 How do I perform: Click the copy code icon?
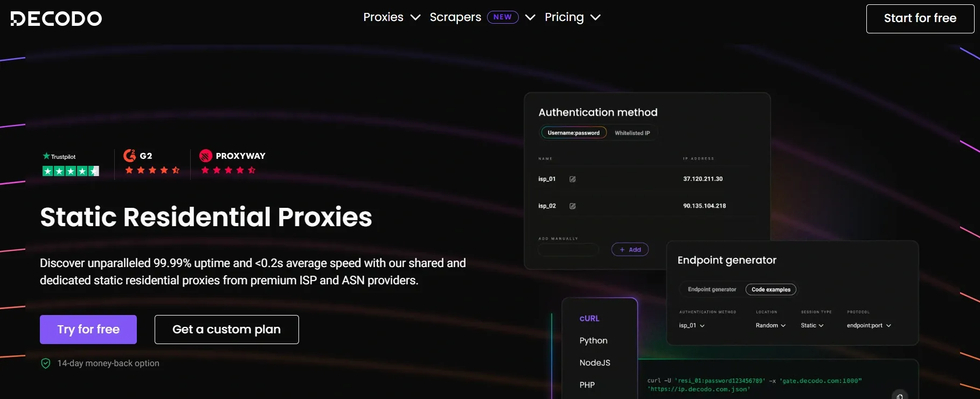click(x=900, y=396)
